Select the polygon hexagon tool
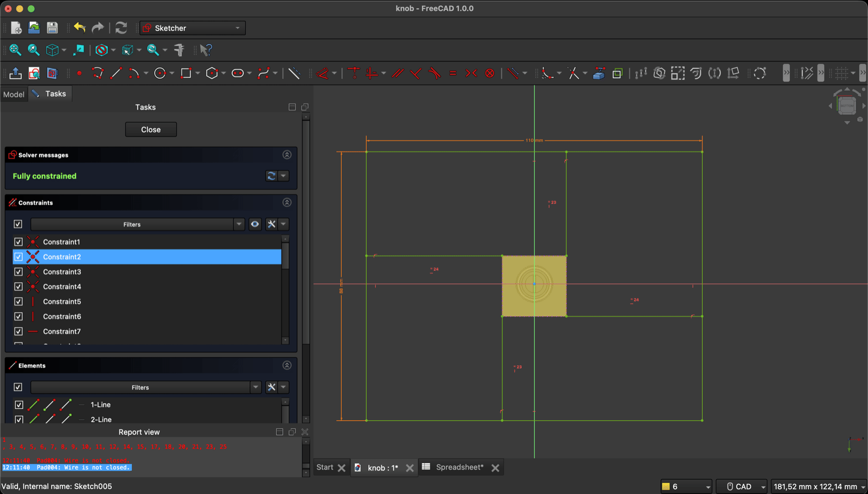 [x=212, y=73]
